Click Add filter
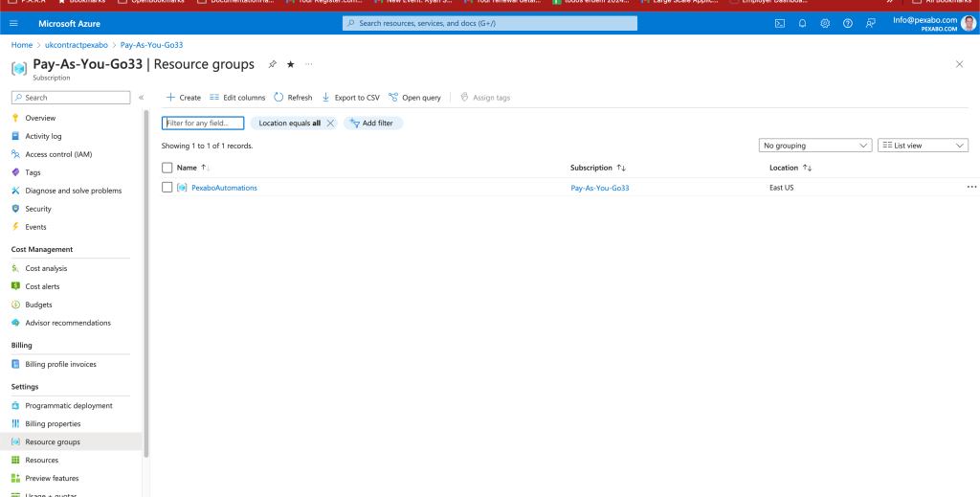Screen dimensions: 980x497 pos(373,124)
